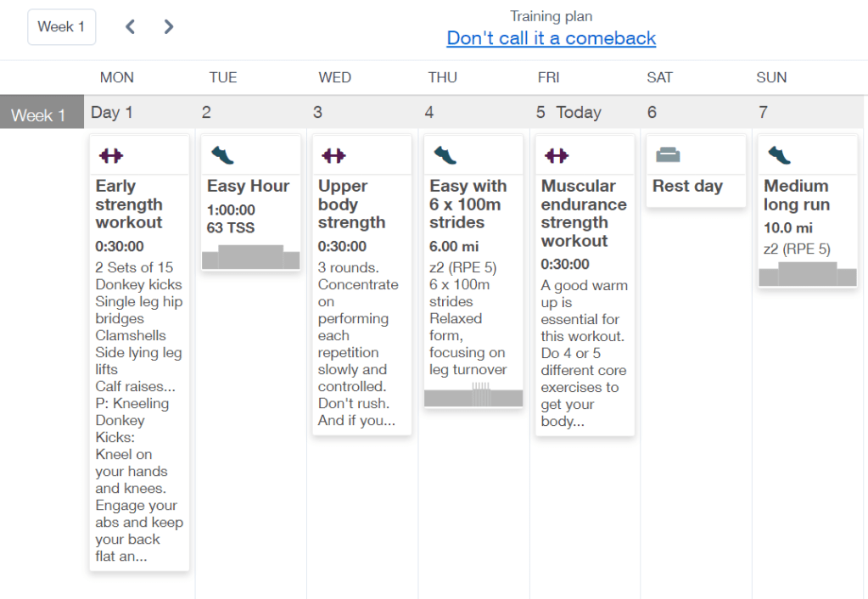The width and height of the screenshot is (868, 599).
Task: Click the running shoe icon on Easy Hour
Action: (222, 155)
